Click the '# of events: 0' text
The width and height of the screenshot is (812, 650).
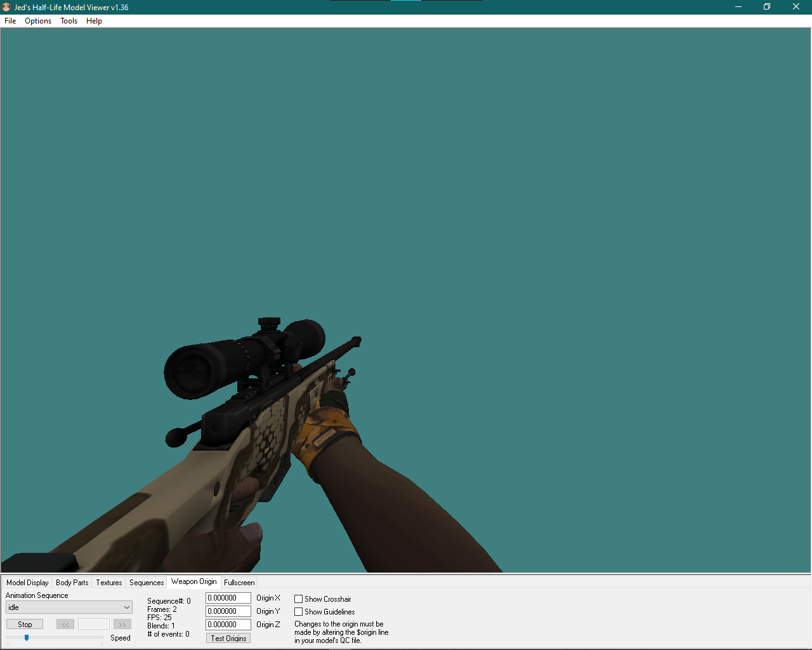168,634
